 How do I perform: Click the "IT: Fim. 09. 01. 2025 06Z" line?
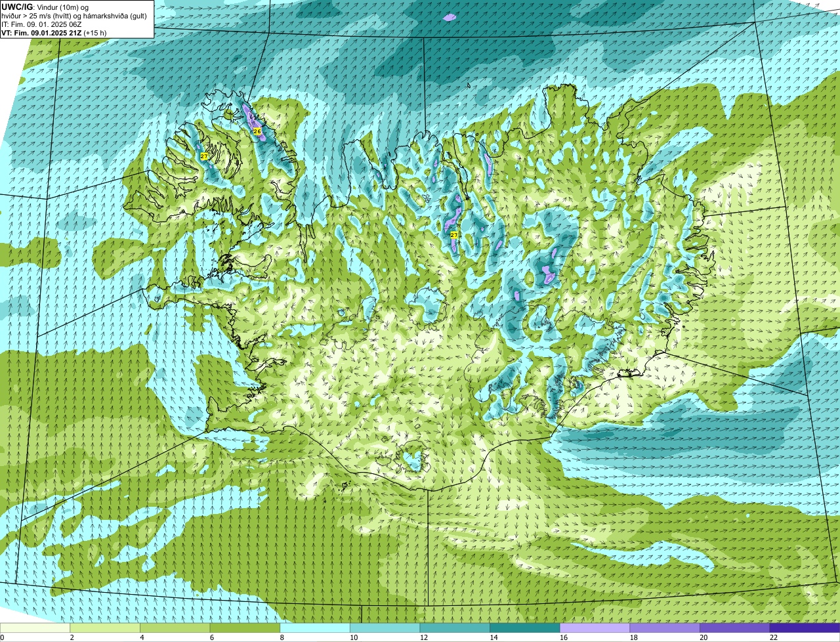(41, 24)
